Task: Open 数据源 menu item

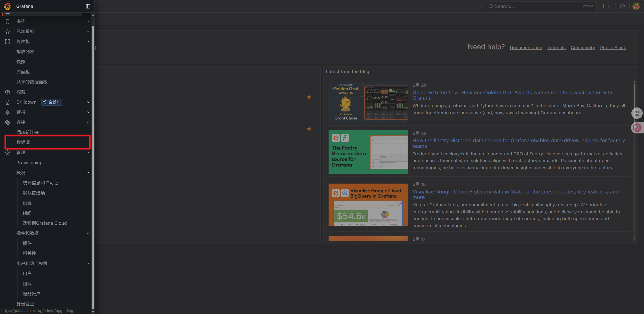Action: click(x=23, y=142)
